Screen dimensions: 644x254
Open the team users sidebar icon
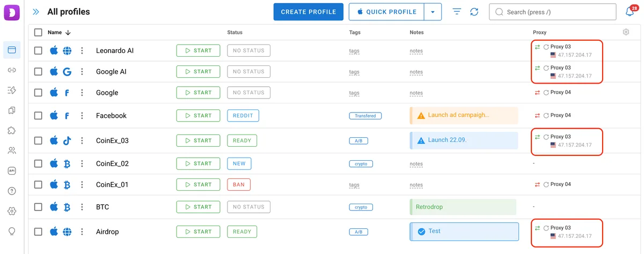click(12, 151)
